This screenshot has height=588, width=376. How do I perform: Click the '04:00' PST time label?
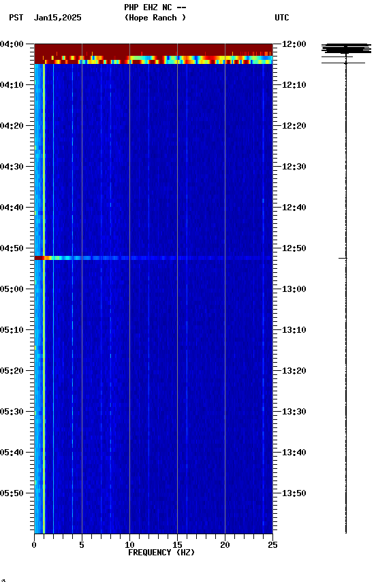coord(12,44)
